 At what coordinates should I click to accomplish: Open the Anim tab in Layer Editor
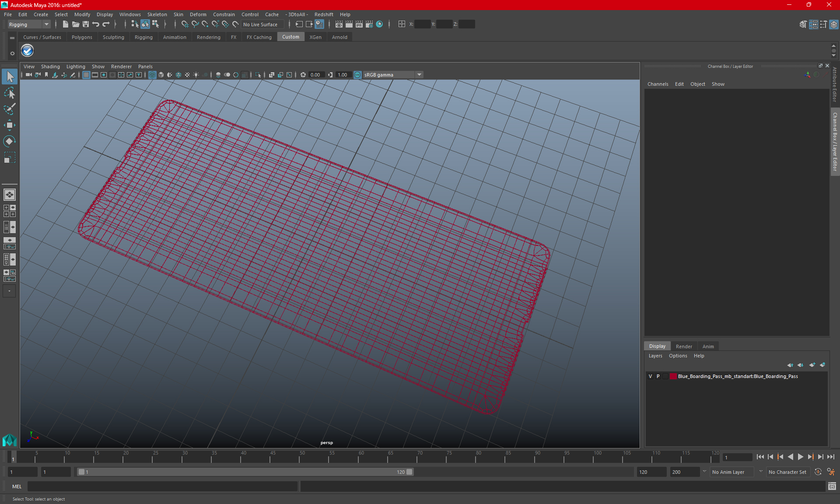click(708, 346)
